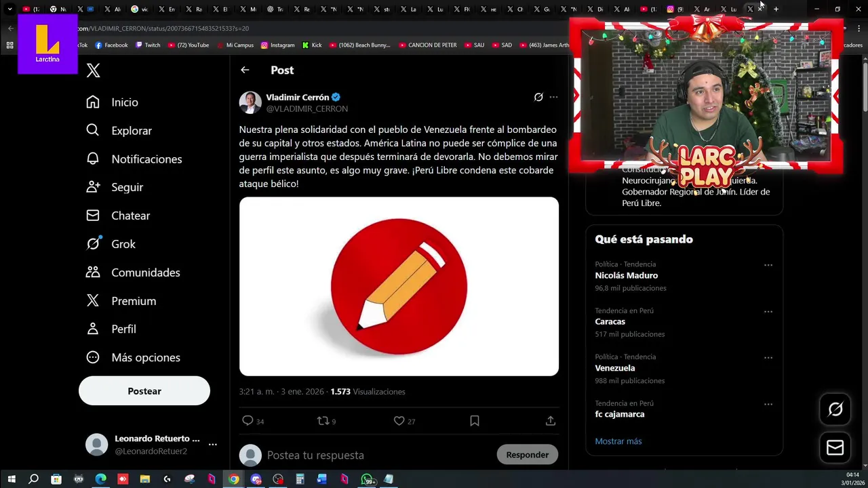Open Notificaciones in the sidebar
This screenshot has width=868, height=488.
point(134,159)
